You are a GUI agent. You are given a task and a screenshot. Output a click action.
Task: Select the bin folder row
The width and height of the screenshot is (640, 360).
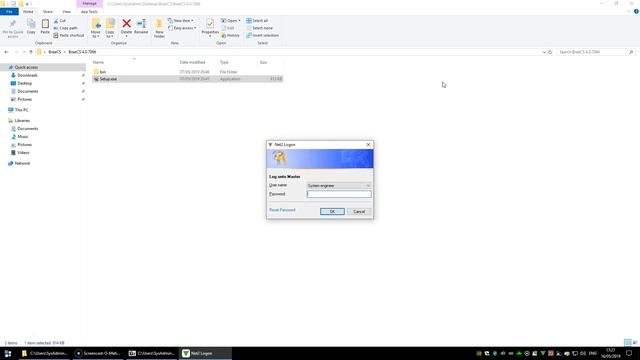tap(187, 72)
